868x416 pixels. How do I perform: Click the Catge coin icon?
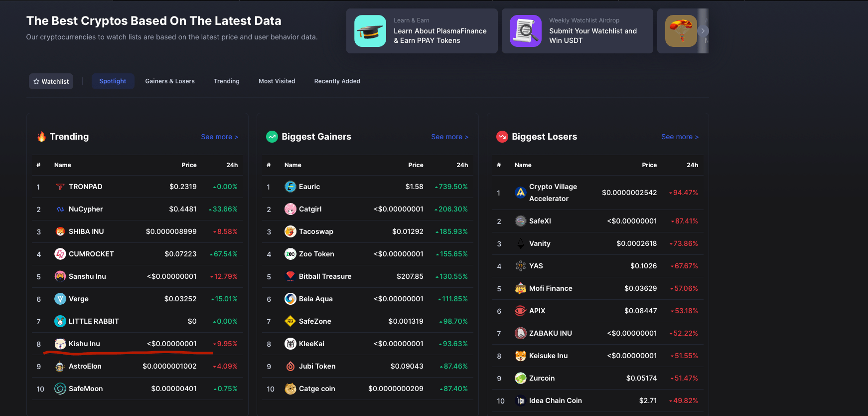pos(290,389)
